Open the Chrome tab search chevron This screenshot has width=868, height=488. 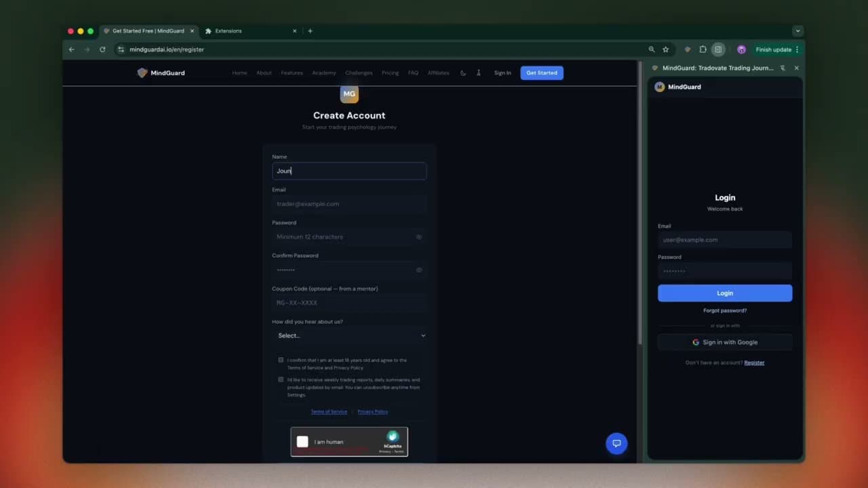(x=797, y=31)
